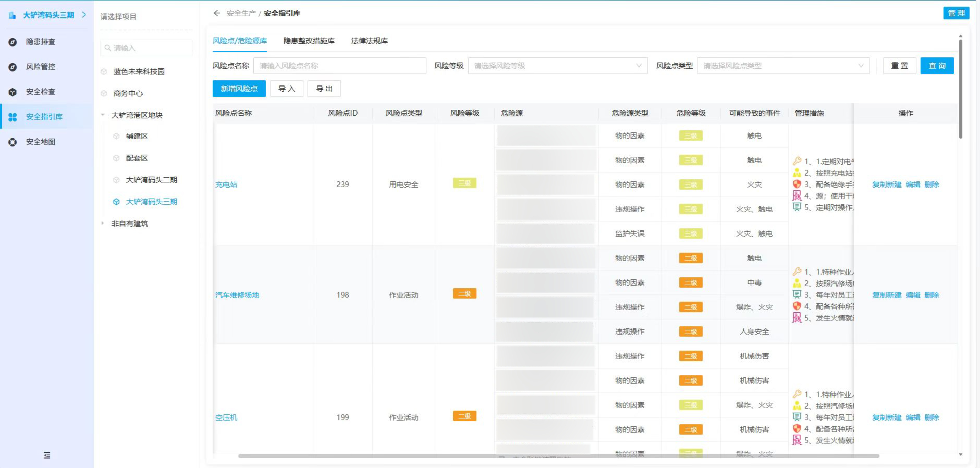The image size is (980, 468).
Task: Click wrench icon in 充电站 management measures
Action: coord(797,161)
